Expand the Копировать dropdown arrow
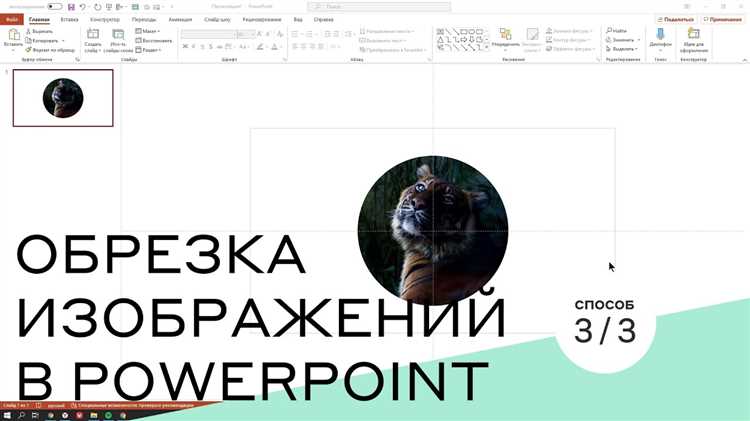 (x=63, y=41)
